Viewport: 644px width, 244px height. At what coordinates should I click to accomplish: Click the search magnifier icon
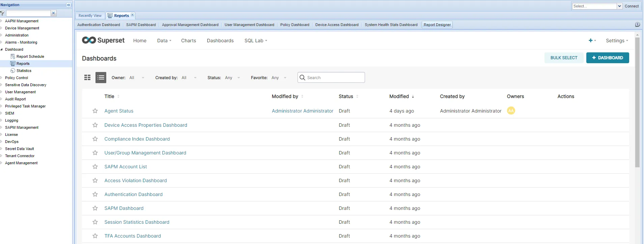(x=302, y=77)
